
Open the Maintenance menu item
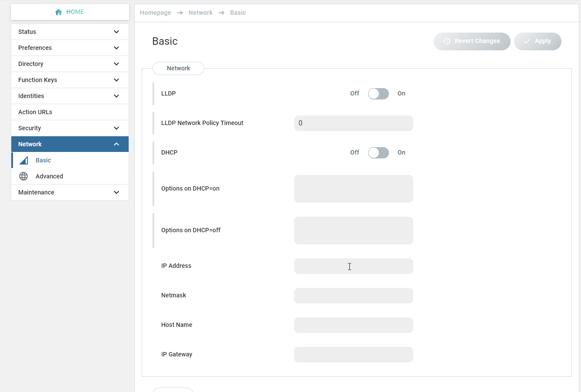pos(70,192)
